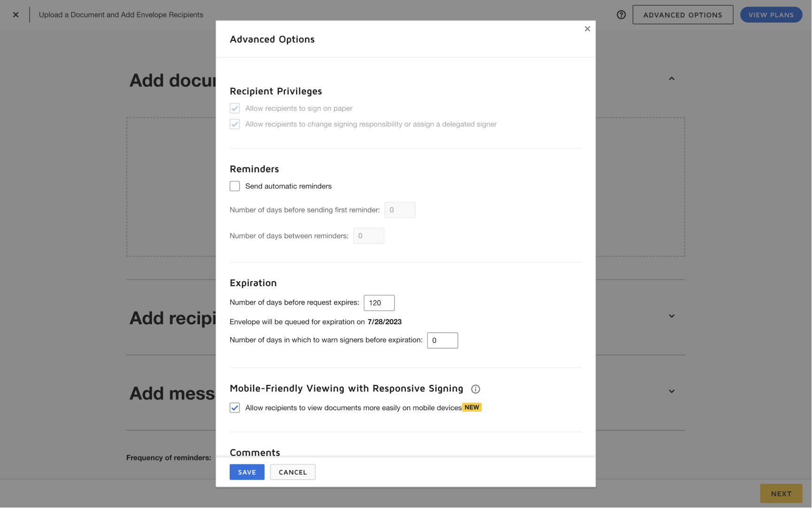Open VIEW PLANS
This screenshot has height=508, width=812.
(x=771, y=15)
